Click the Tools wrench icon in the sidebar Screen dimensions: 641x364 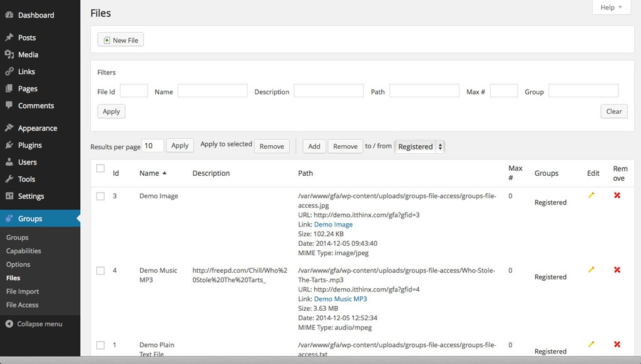coord(9,179)
